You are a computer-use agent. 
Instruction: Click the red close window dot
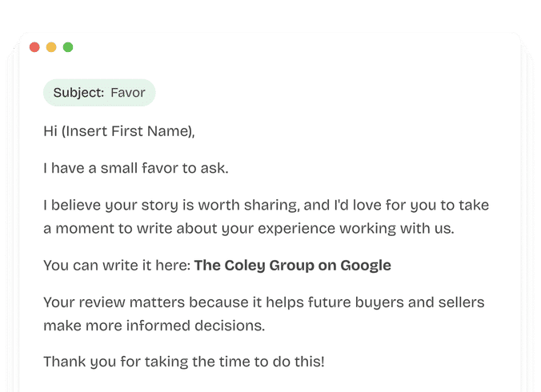tap(34, 47)
